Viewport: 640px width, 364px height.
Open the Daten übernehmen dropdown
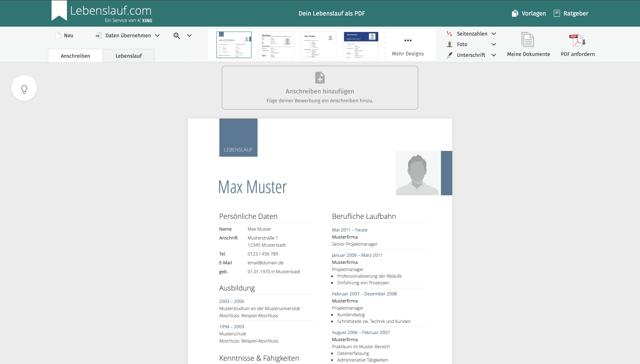[x=157, y=36]
